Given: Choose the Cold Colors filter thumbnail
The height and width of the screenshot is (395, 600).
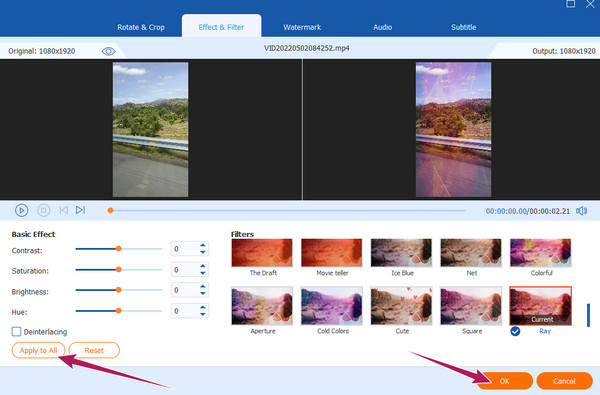Looking at the screenshot, I should [x=332, y=306].
